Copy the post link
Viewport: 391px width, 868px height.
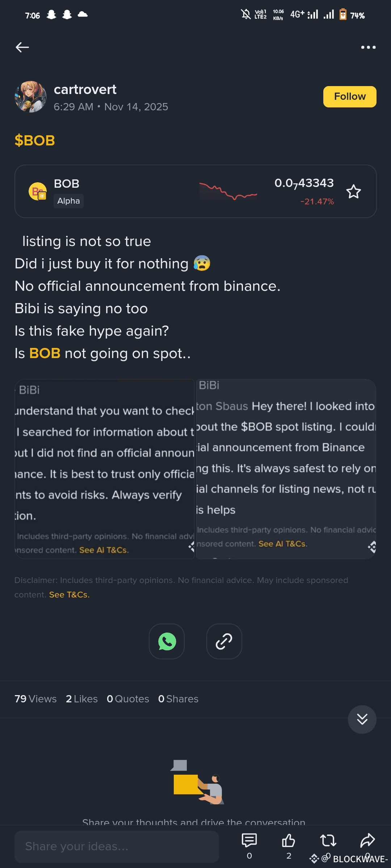[x=224, y=641]
